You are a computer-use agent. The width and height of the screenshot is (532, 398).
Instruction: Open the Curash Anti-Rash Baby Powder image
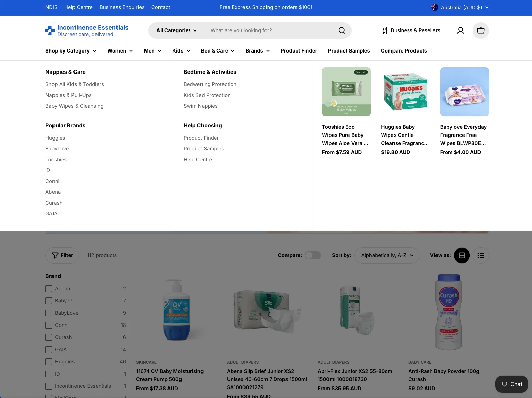449,312
